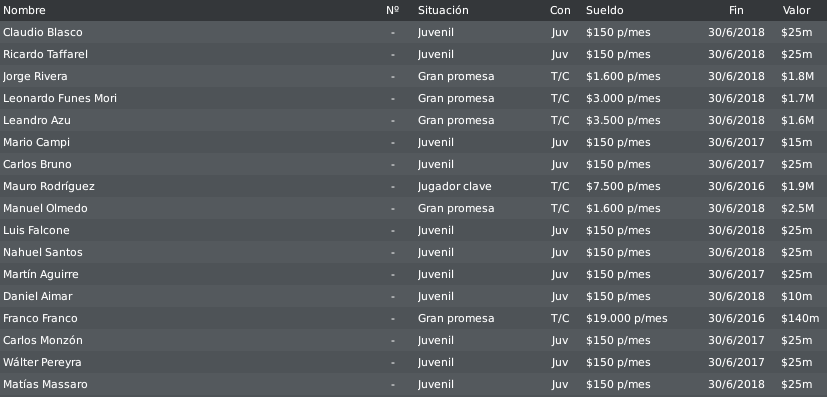Click the Situación column header
The image size is (827, 397).
pyautogui.click(x=443, y=11)
